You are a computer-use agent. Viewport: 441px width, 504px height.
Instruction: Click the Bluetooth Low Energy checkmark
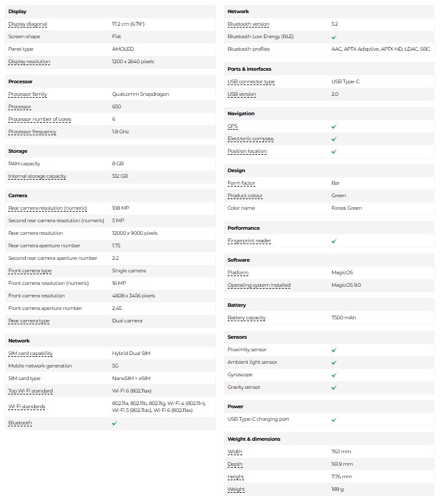[x=334, y=37]
